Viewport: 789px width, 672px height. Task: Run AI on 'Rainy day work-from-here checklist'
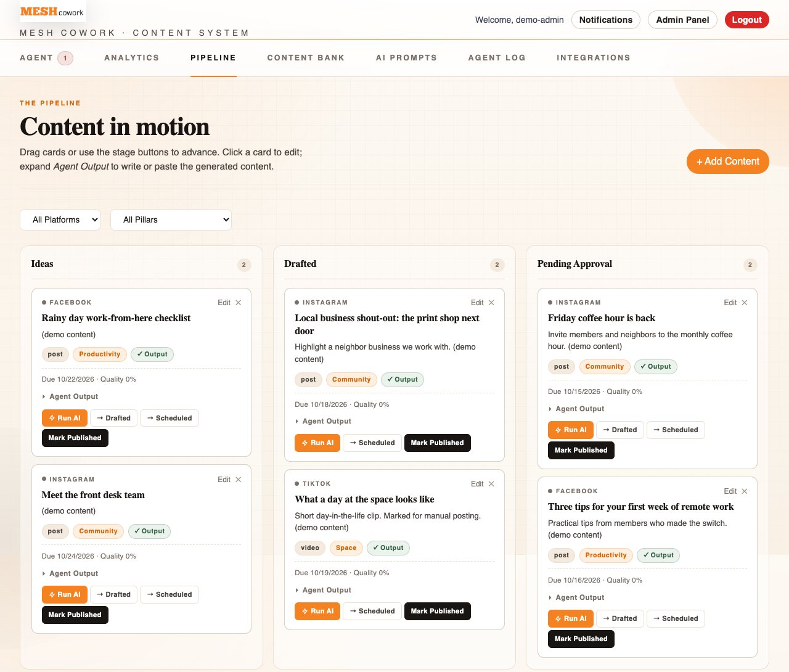click(65, 418)
